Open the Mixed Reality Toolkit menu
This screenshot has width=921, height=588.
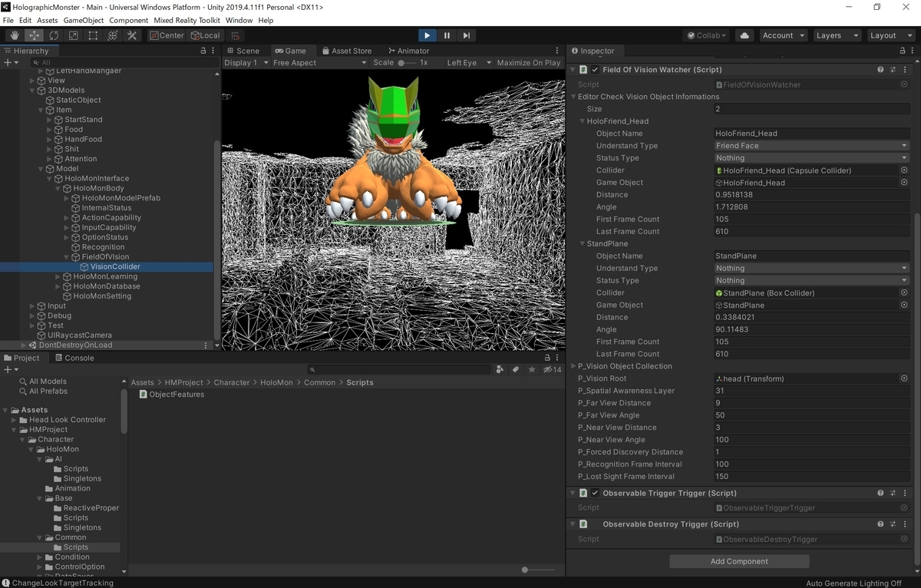(x=186, y=21)
